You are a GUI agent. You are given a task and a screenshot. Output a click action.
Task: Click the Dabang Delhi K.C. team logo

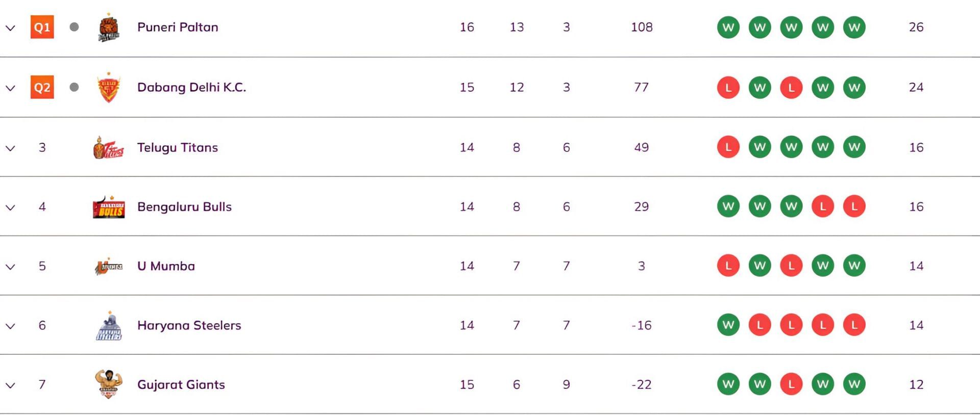pos(108,88)
